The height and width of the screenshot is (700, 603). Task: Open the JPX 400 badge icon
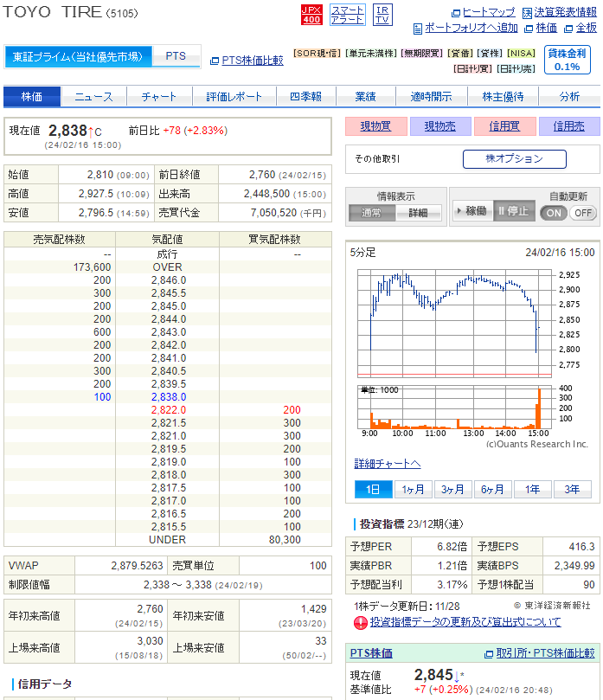[x=311, y=15]
